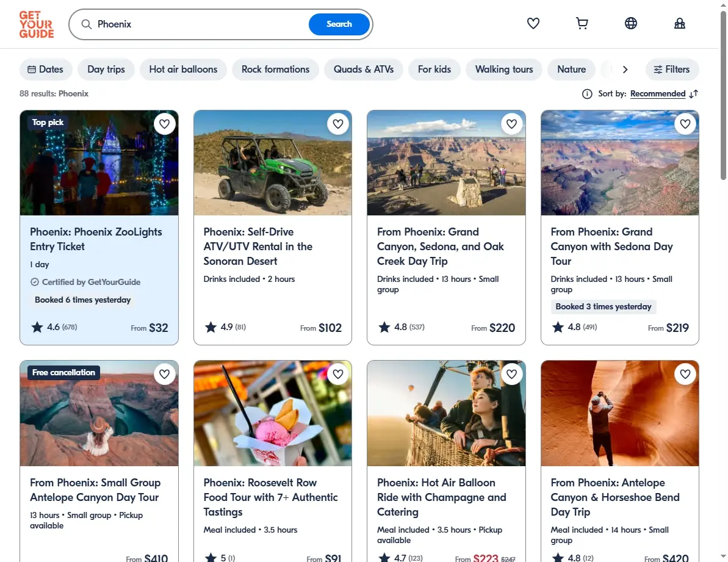Filter by Quads & ATVs
Image resolution: width=728 pixels, height=562 pixels.
[364, 69]
